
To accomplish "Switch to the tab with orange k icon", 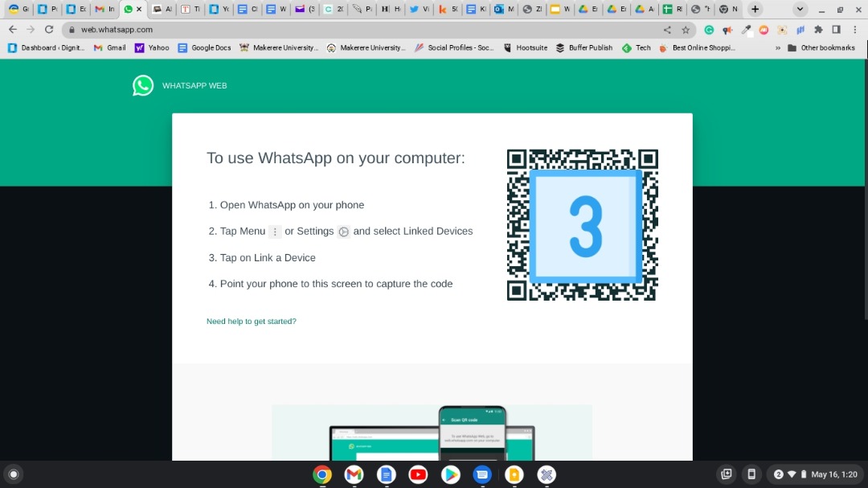I will pyautogui.click(x=448, y=9).
